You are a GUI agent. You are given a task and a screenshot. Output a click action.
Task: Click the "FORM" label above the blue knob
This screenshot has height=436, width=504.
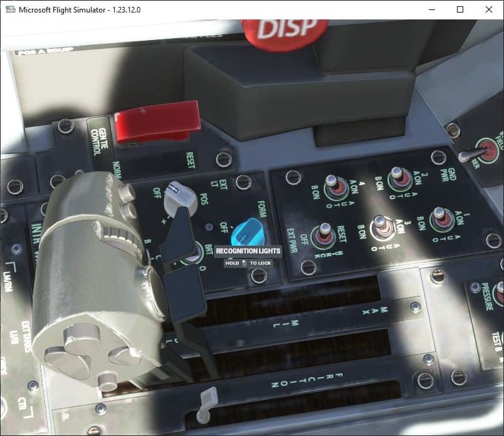point(262,209)
